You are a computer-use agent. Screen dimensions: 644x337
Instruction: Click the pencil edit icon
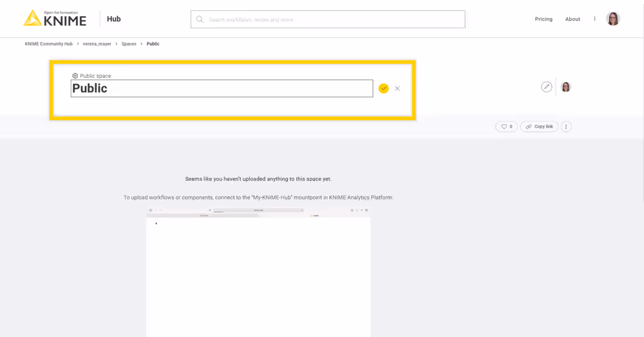(x=547, y=87)
